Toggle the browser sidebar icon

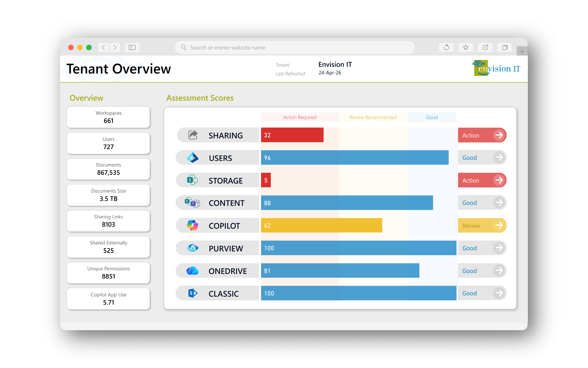pyautogui.click(x=132, y=47)
